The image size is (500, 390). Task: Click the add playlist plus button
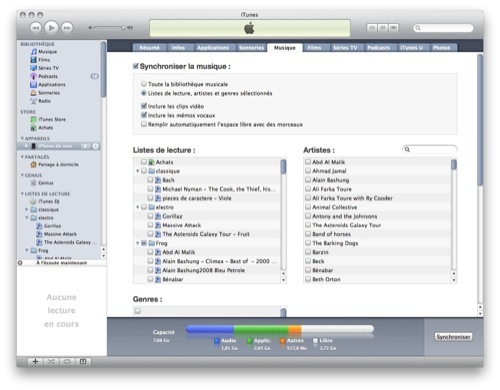35,361
